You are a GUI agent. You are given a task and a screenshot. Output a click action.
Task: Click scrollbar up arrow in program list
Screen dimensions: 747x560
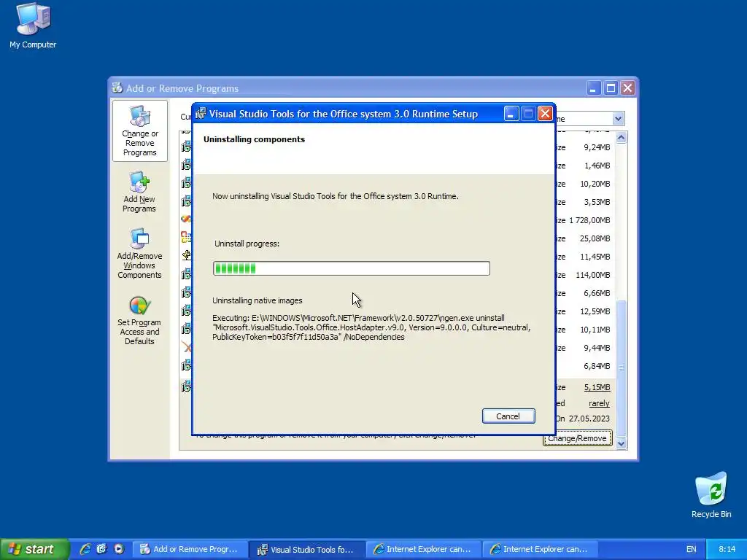point(622,138)
